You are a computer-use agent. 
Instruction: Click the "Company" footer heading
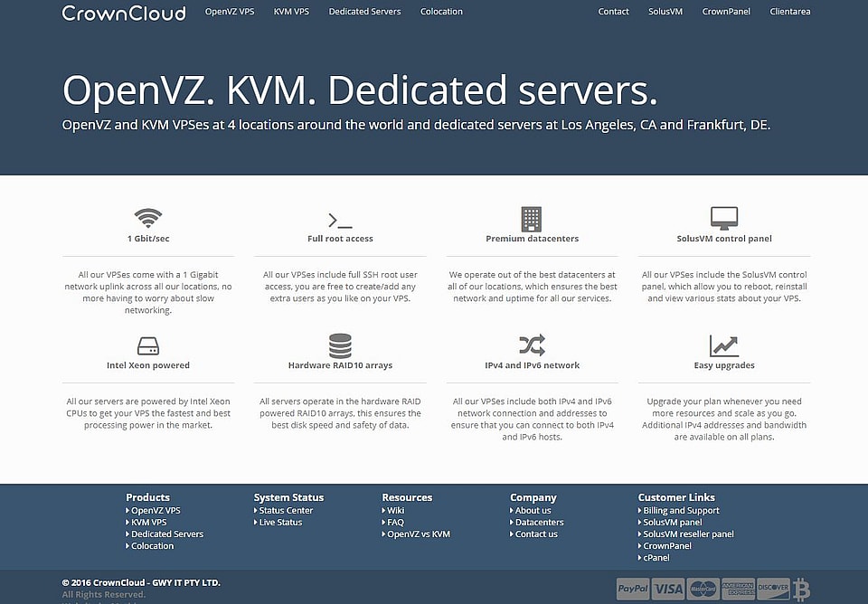(x=533, y=497)
